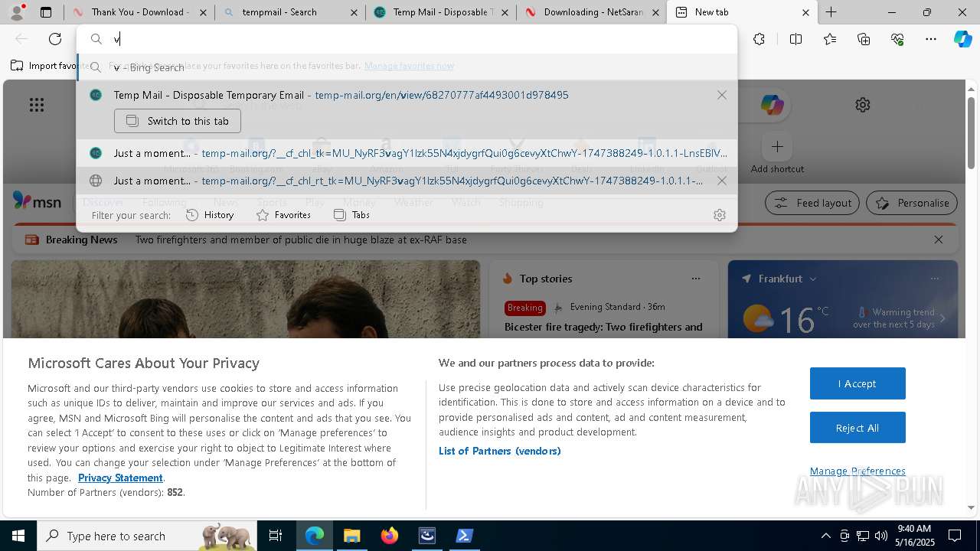Screen dimensions: 980x551
Task: Open the clock showing 9:40 AM
Action: click(x=914, y=536)
